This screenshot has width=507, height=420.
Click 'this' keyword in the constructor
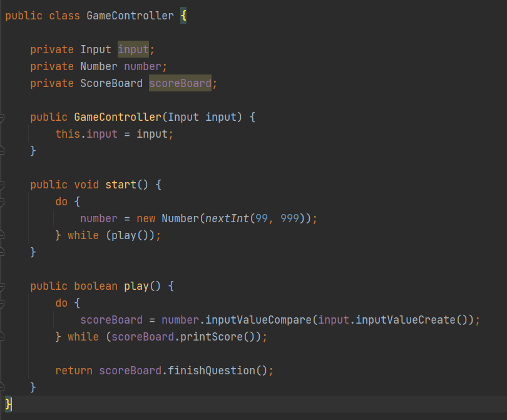(68, 134)
